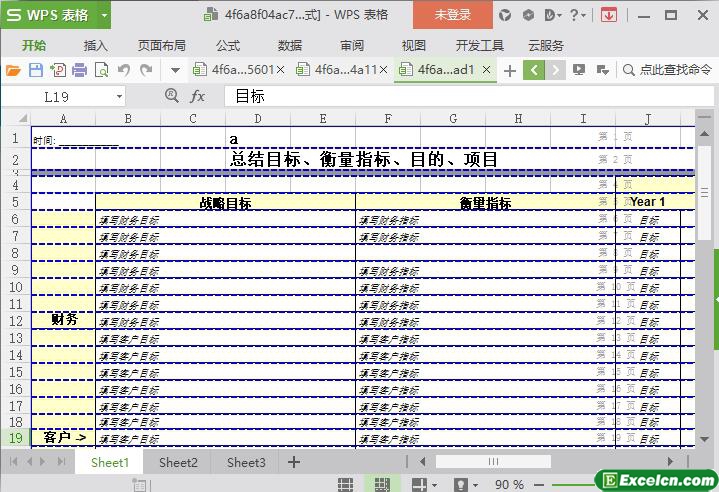719x492 pixels.
Task: Jump to the first sheet with the navigation arrow
Action: 14,462
